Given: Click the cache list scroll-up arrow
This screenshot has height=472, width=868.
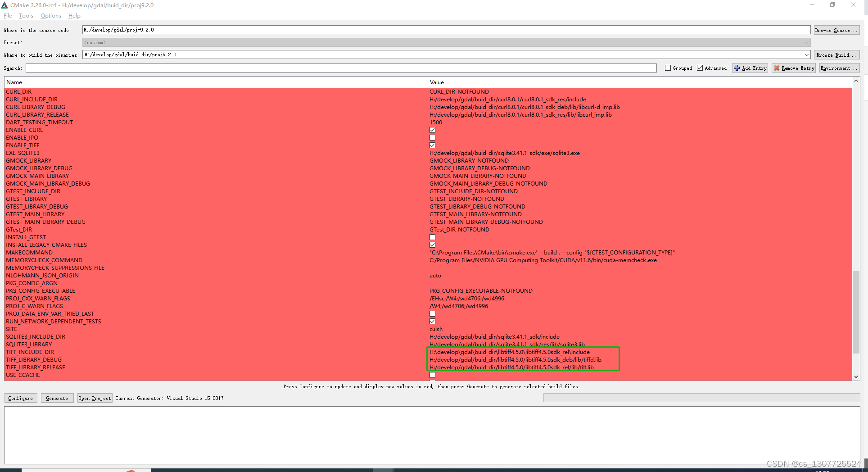Looking at the screenshot, I should click(856, 81).
